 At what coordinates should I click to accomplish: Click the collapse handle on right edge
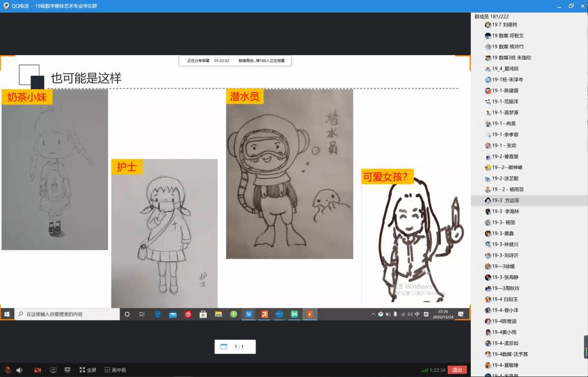coord(586,347)
